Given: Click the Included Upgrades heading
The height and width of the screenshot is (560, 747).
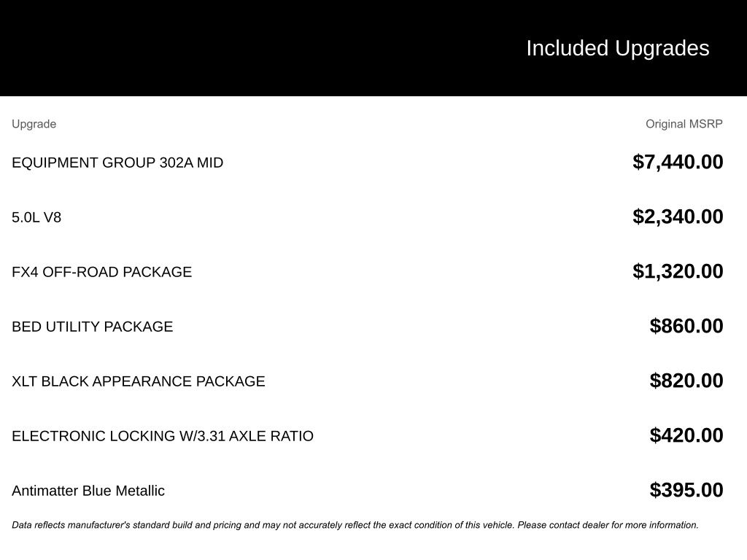Looking at the screenshot, I should click(x=617, y=48).
